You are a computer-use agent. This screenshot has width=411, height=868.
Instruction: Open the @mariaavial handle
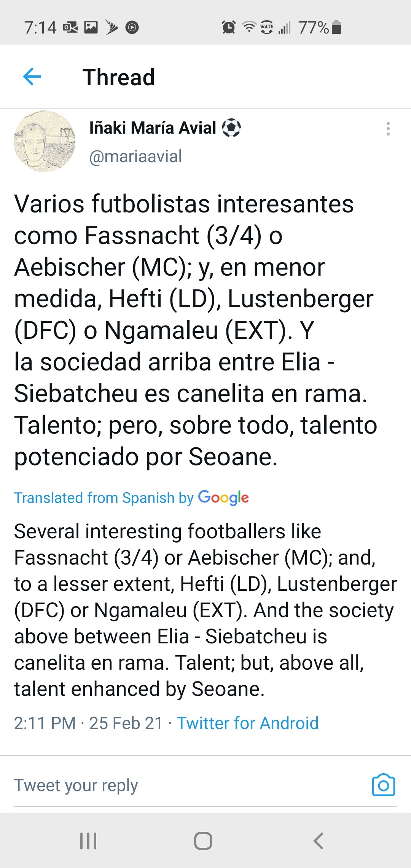pos(135,156)
